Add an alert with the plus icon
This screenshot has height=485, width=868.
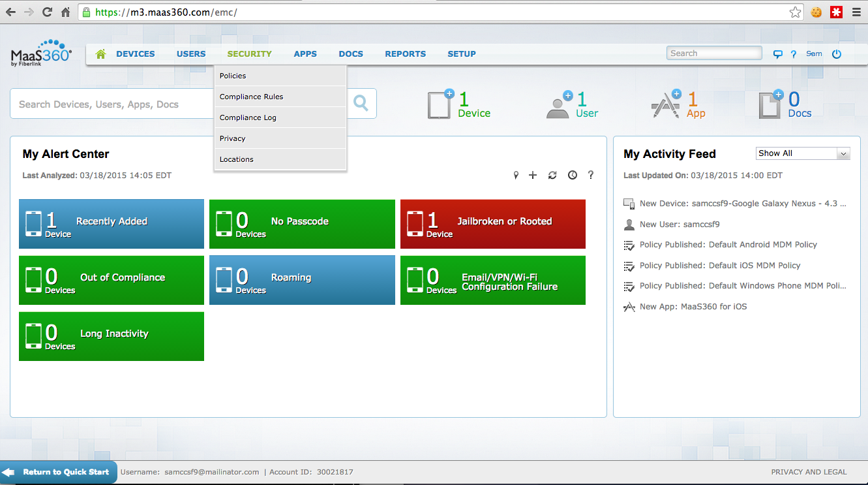coord(533,175)
